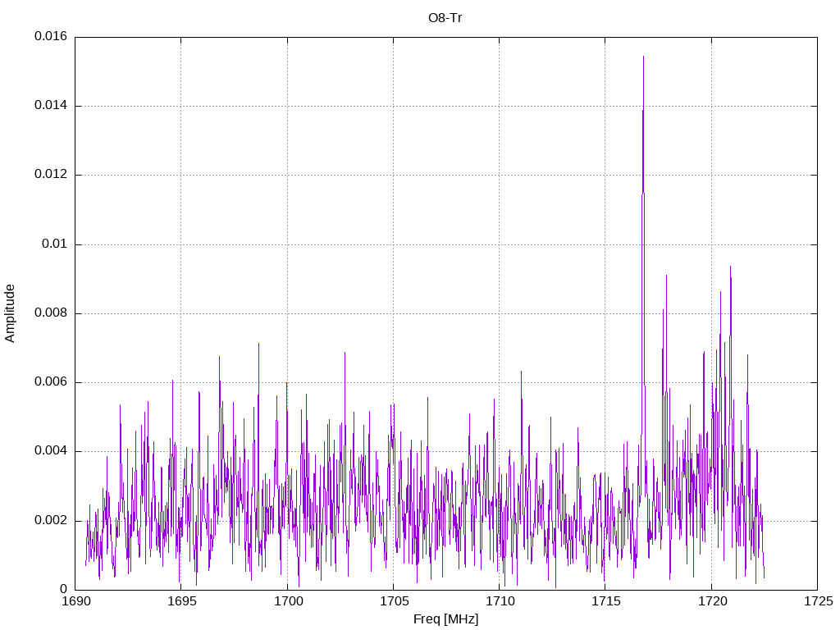
Task: Click the 1690 x-axis tick label
Action: click(x=76, y=601)
